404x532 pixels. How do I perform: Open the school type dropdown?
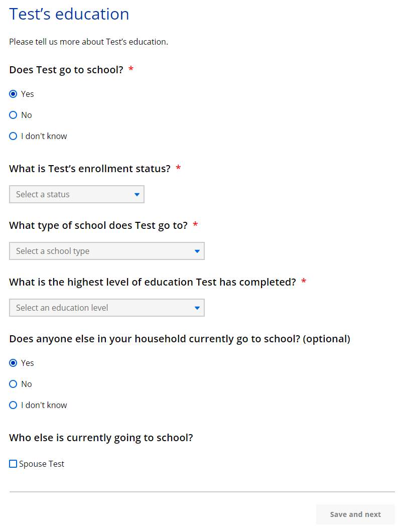click(x=106, y=251)
